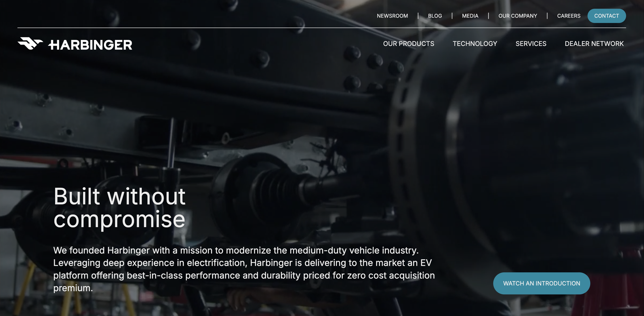Image resolution: width=644 pixels, height=316 pixels.
Task: Open the Our Products menu
Action: tap(409, 44)
